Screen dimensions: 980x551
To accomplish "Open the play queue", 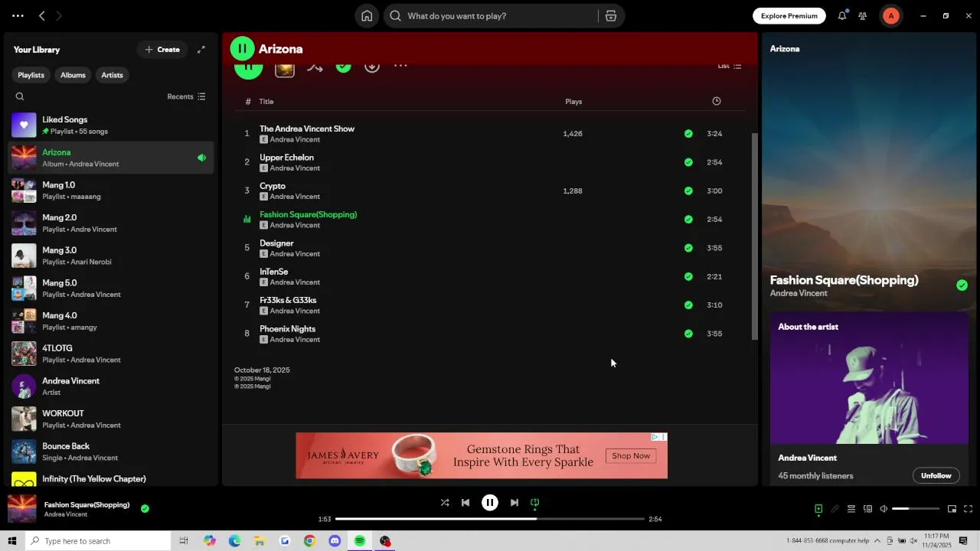I will point(851,509).
